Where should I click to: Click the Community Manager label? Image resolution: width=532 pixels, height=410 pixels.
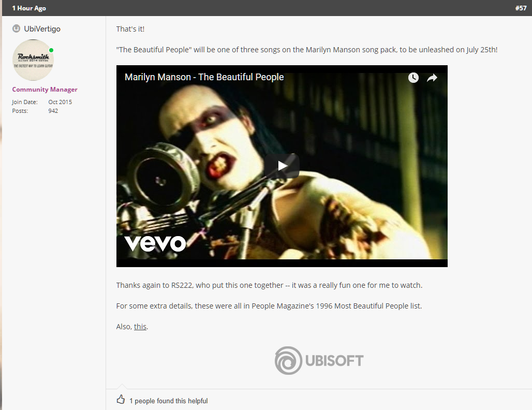(45, 89)
